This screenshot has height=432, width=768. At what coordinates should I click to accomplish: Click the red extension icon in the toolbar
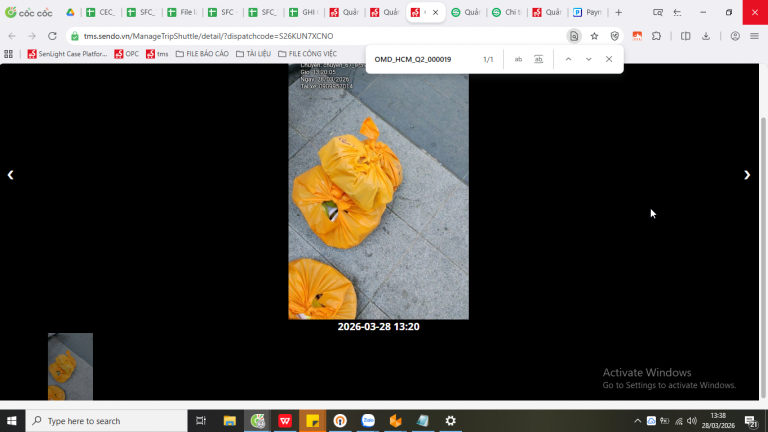click(x=637, y=36)
